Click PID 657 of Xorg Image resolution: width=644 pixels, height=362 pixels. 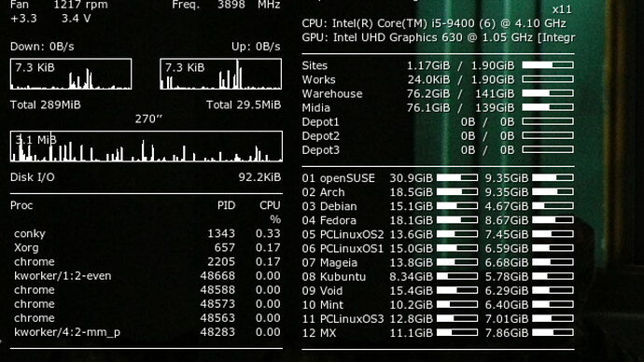pyautogui.click(x=225, y=247)
